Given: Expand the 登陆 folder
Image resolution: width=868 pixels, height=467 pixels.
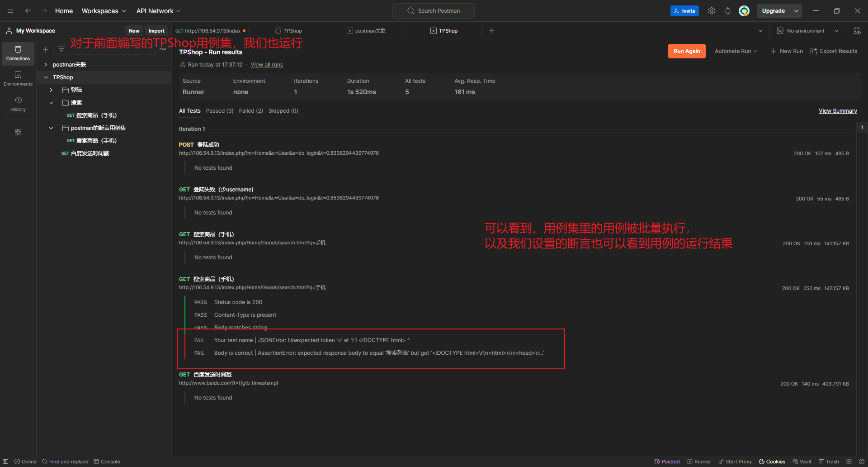Looking at the screenshot, I should click(x=51, y=90).
